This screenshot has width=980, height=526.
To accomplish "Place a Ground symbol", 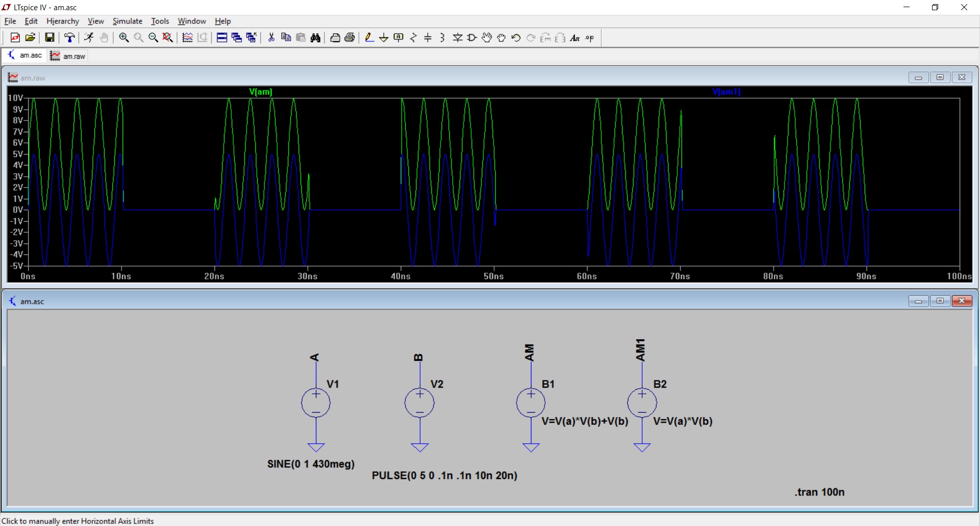I will [384, 38].
